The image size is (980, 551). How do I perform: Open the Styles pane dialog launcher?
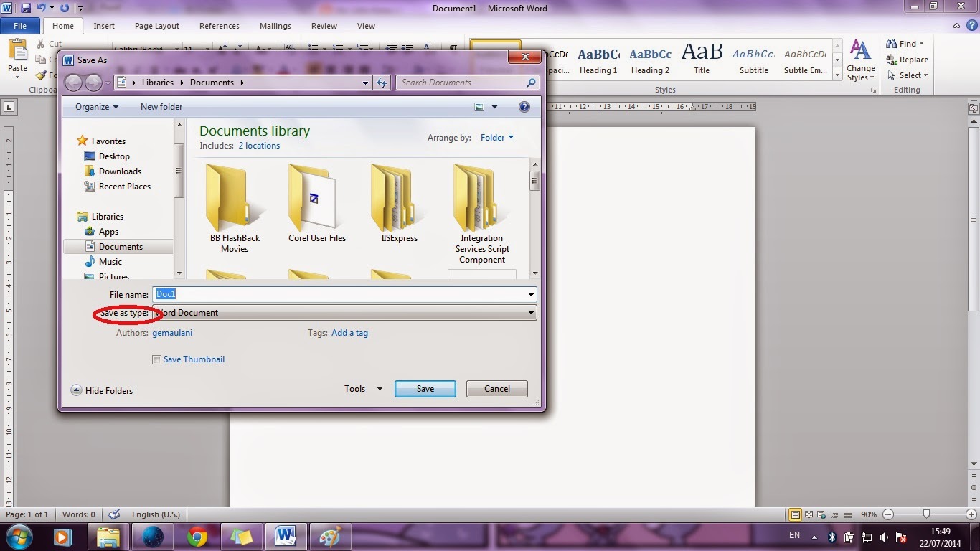(873, 90)
